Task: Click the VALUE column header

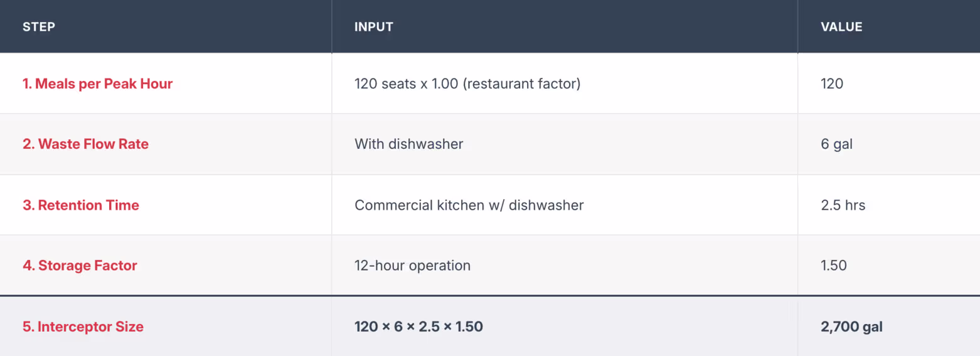Action: (841, 27)
